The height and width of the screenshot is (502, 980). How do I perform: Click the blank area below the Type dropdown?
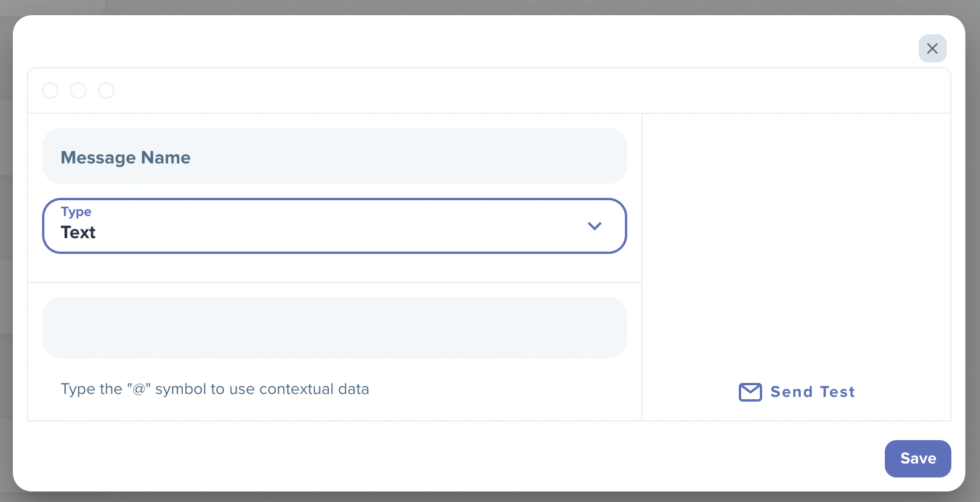[335, 268]
